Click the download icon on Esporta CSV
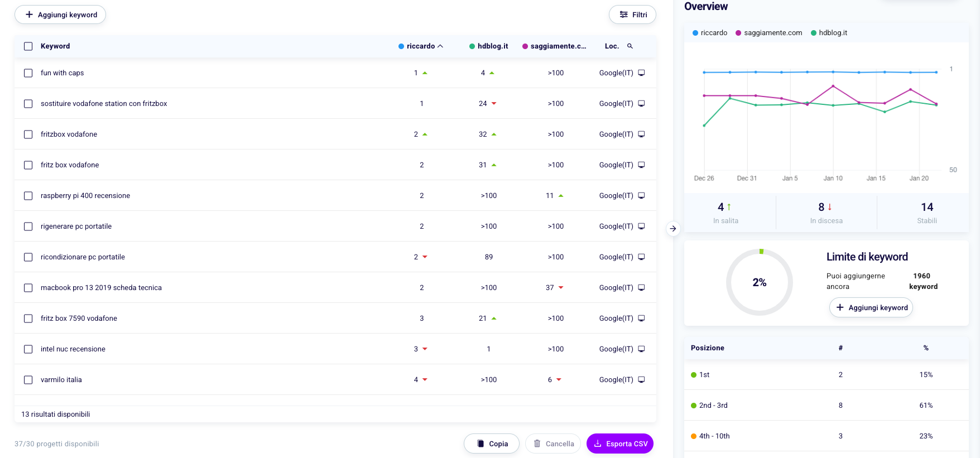980x458 pixels. [598, 444]
